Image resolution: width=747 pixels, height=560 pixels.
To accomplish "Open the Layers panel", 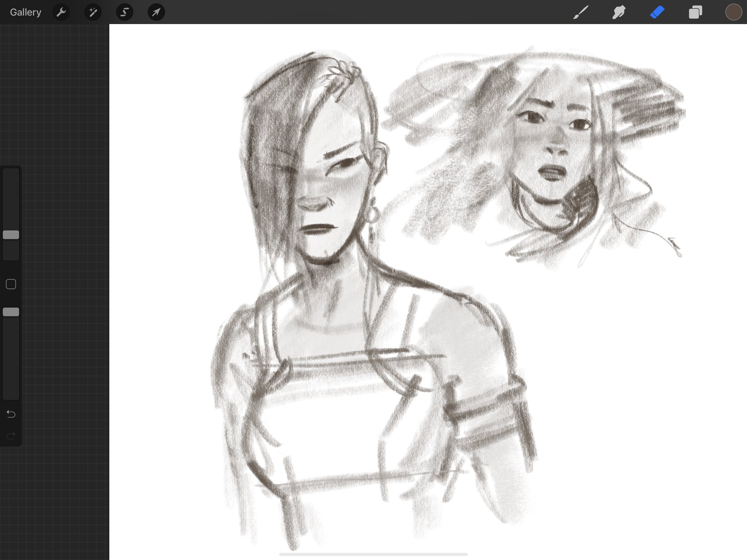I will pos(696,12).
